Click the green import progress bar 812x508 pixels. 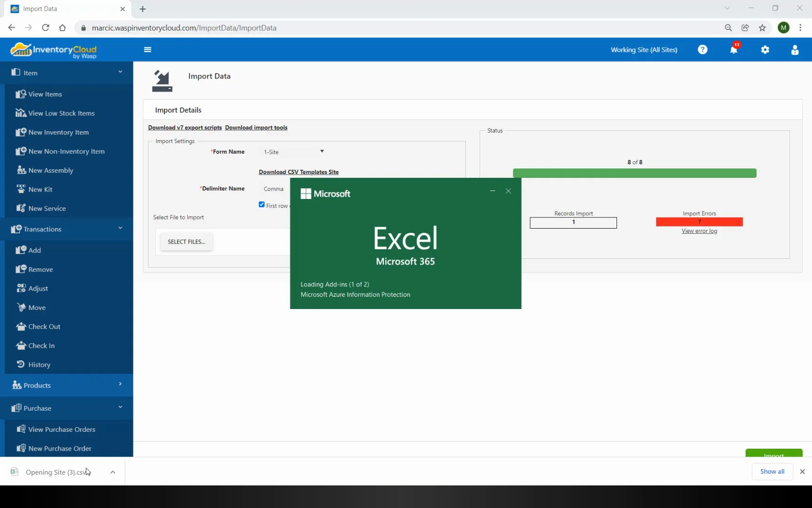(634, 173)
